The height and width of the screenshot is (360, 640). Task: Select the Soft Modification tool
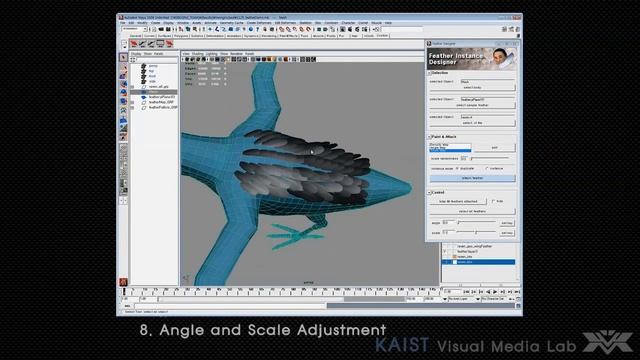point(123,119)
